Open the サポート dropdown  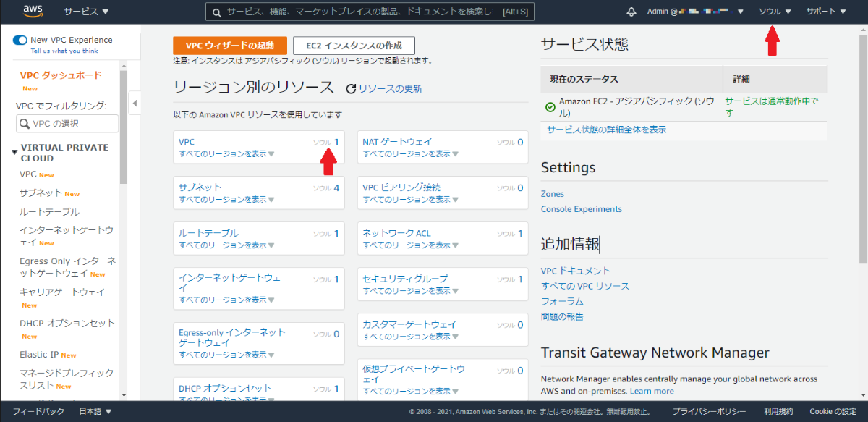coord(826,12)
